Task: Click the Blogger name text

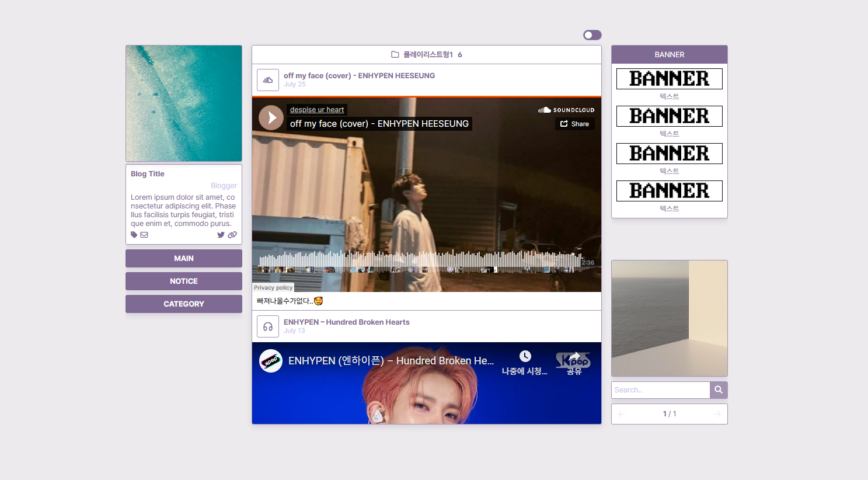Action: pos(224,186)
